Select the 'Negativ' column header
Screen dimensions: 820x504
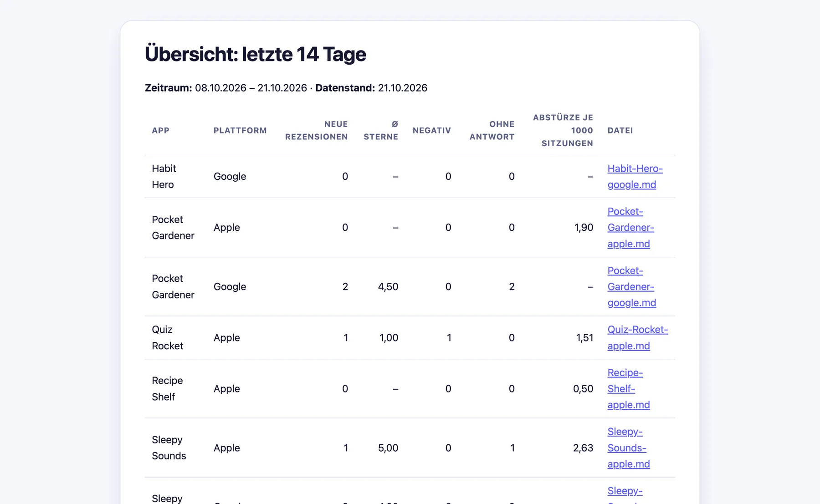(x=431, y=130)
